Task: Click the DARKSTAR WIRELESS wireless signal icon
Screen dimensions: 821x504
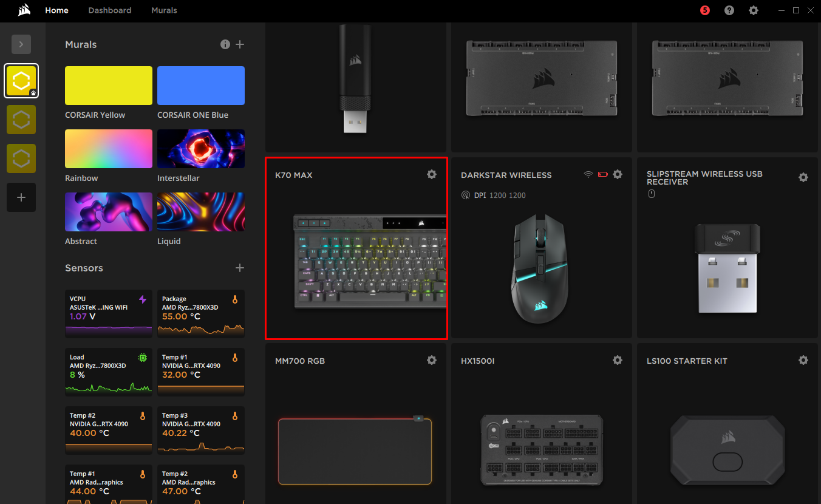Action: point(588,174)
